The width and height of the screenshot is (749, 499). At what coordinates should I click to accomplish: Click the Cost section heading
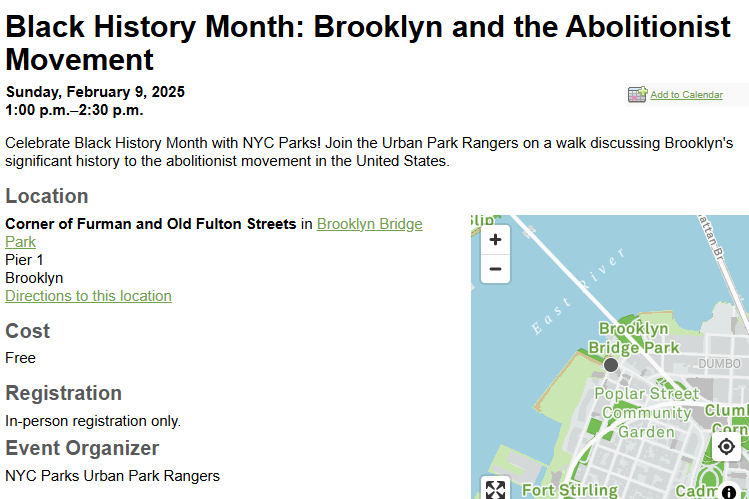coord(28,331)
